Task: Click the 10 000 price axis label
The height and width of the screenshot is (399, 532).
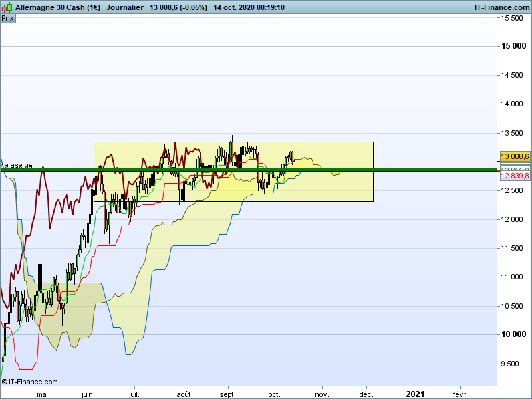Action: (x=513, y=334)
